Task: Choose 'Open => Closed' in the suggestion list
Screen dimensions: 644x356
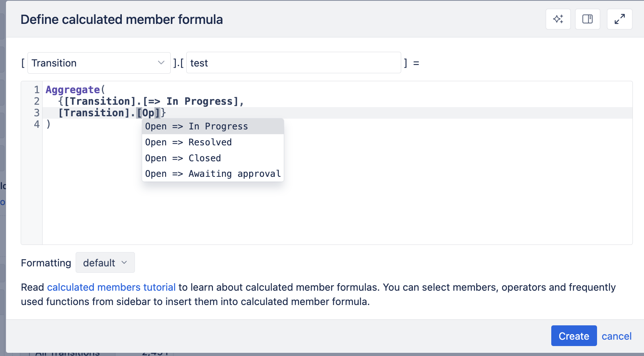Action: pos(183,158)
